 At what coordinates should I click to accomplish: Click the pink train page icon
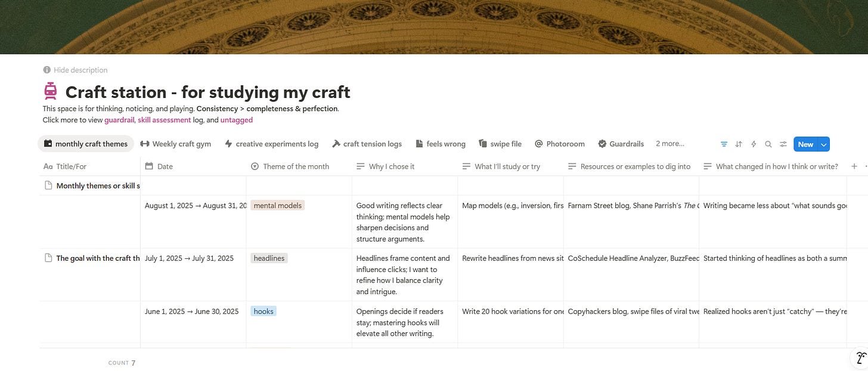pyautogui.click(x=51, y=91)
